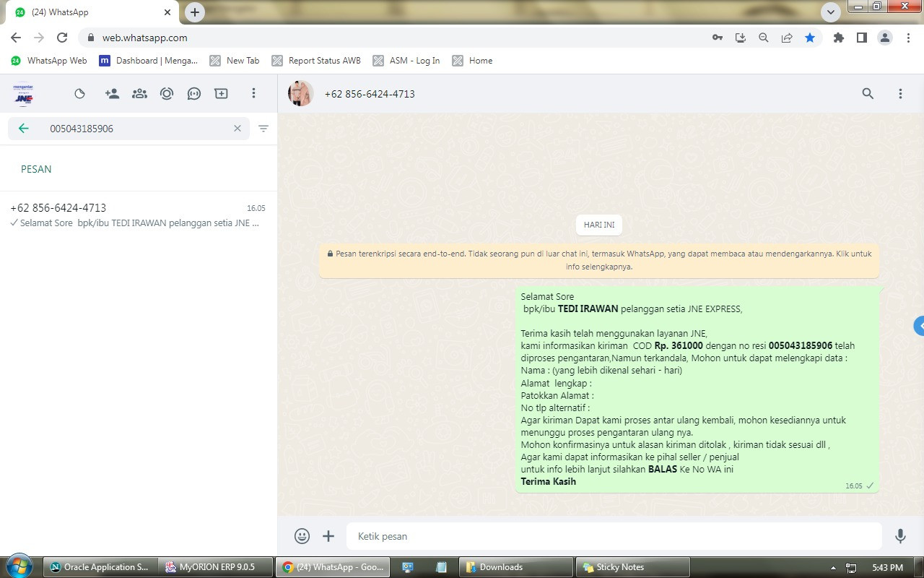Search within this chat

(x=868, y=94)
